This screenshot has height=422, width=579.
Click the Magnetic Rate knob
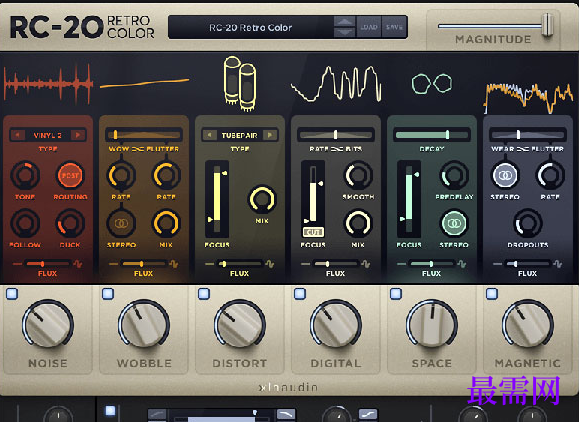point(550,175)
